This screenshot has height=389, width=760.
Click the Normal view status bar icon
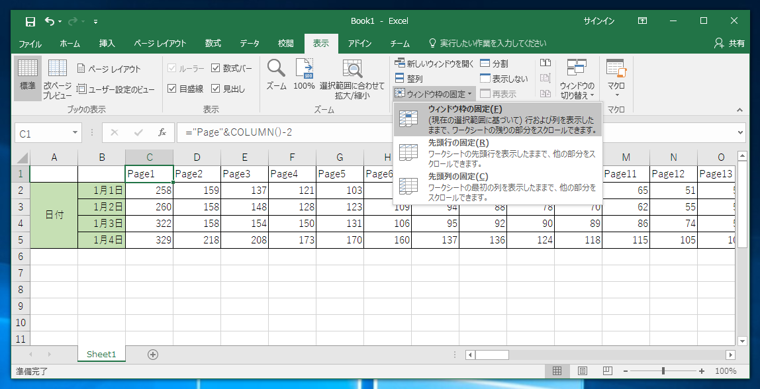click(557, 371)
